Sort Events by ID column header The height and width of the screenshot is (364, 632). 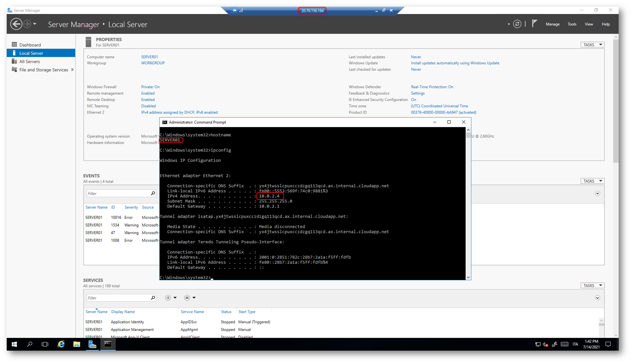coord(113,207)
